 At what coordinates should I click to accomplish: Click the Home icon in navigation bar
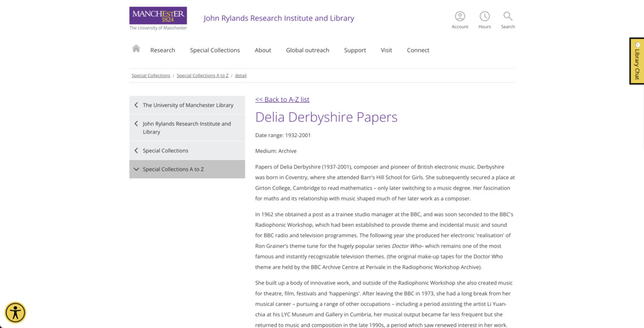136,49
